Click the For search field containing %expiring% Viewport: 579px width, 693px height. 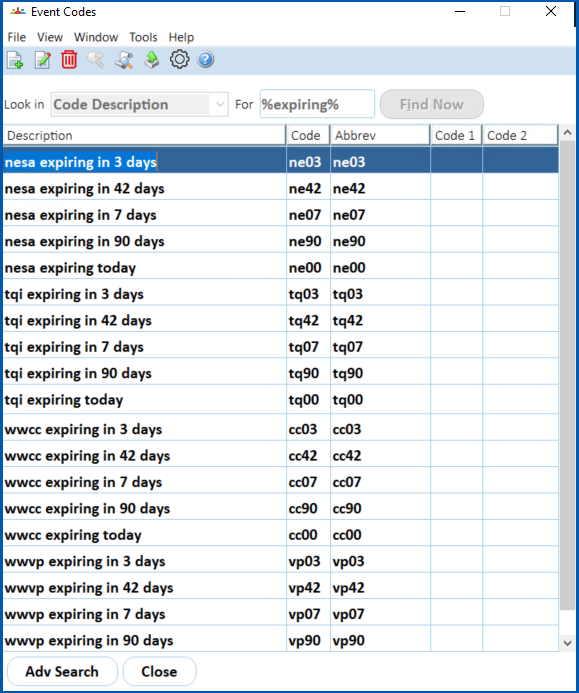click(x=317, y=104)
